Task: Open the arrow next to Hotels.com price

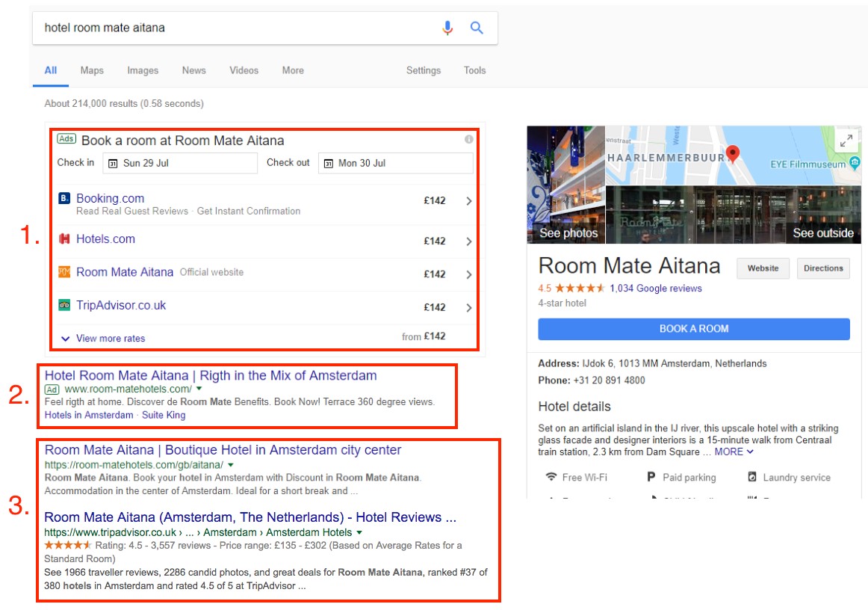Action: coord(469,241)
